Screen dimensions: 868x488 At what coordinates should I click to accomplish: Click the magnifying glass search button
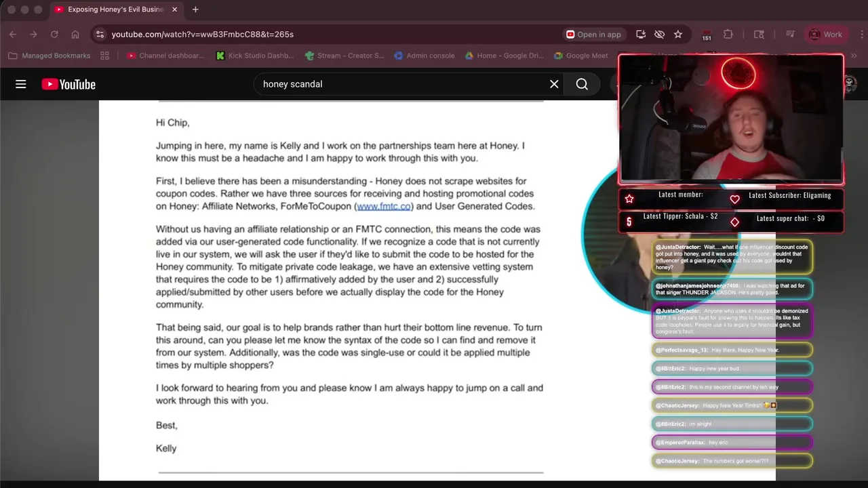582,84
